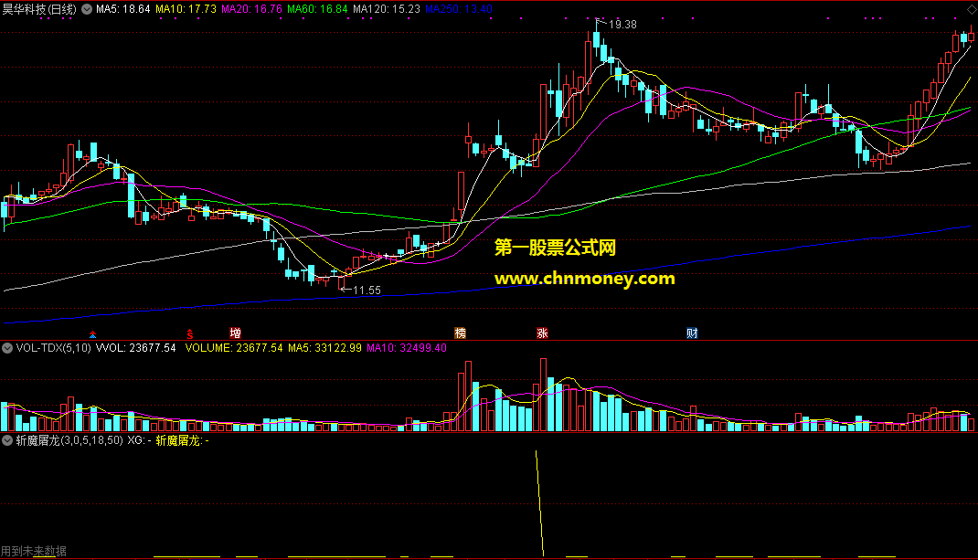Click the volume MA5: 33122.99 label
This screenshot has height=560, width=978.
[x=324, y=348]
